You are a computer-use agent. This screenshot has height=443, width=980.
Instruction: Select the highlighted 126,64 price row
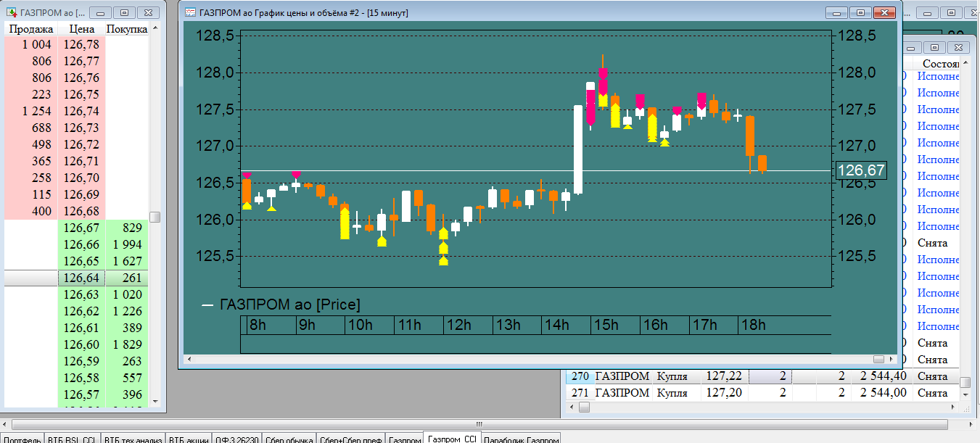[x=76, y=278]
